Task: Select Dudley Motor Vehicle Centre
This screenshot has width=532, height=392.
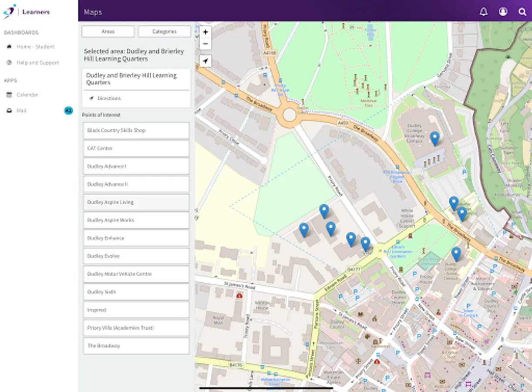Action: (136, 274)
